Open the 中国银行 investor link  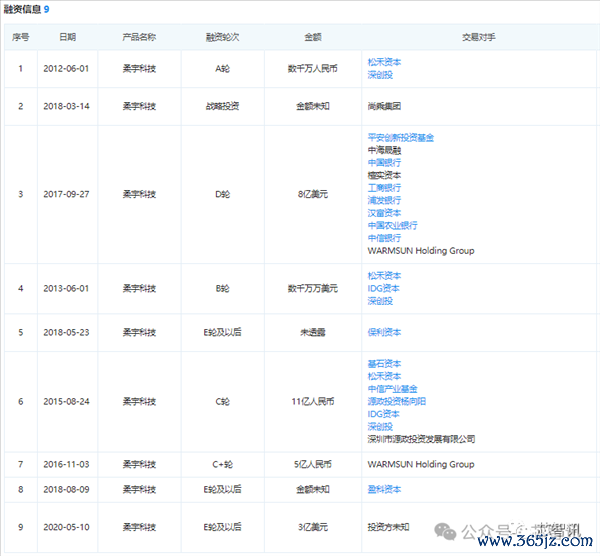click(x=384, y=163)
